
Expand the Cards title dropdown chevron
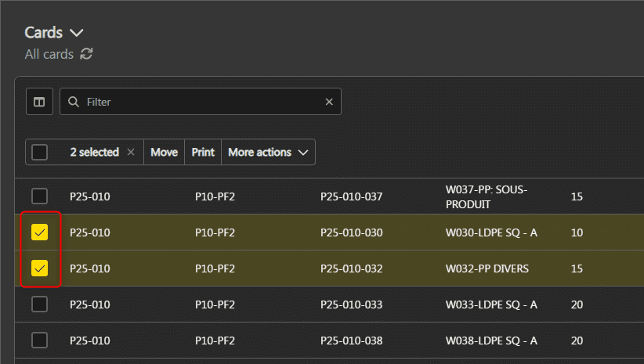point(76,33)
